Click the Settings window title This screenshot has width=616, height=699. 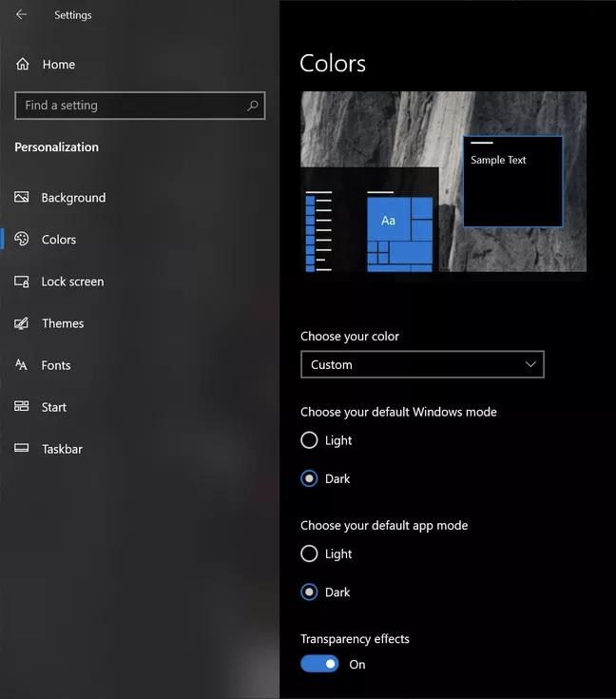pos(72,15)
